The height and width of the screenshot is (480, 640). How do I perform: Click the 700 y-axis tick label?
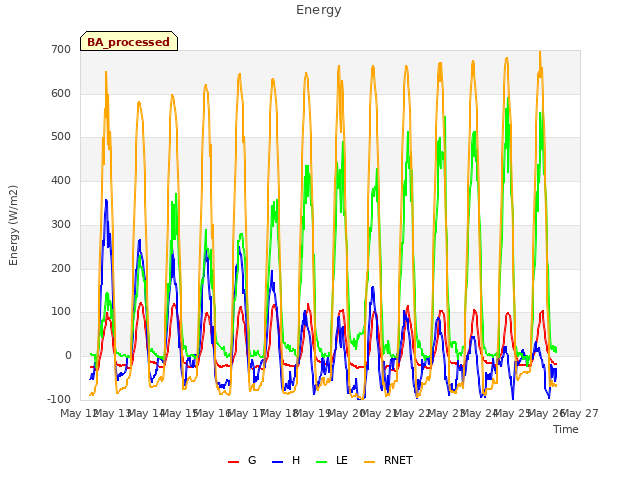[x=61, y=50]
